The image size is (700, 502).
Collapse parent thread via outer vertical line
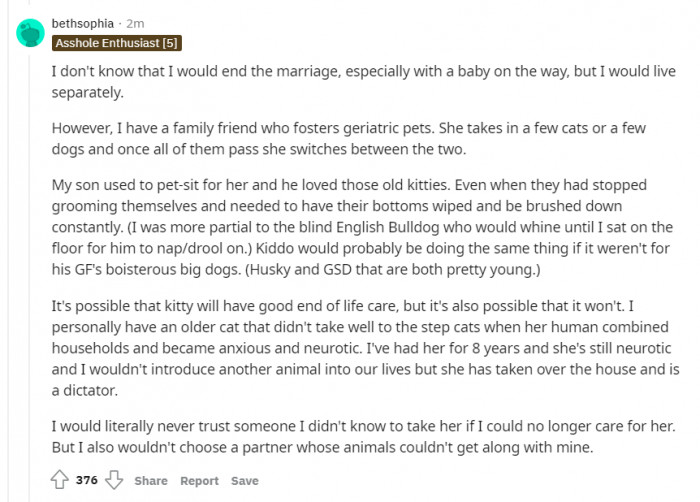click(x=8, y=251)
